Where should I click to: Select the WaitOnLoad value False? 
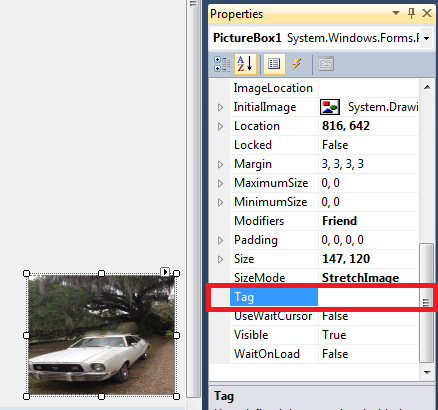[x=335, y=354]
